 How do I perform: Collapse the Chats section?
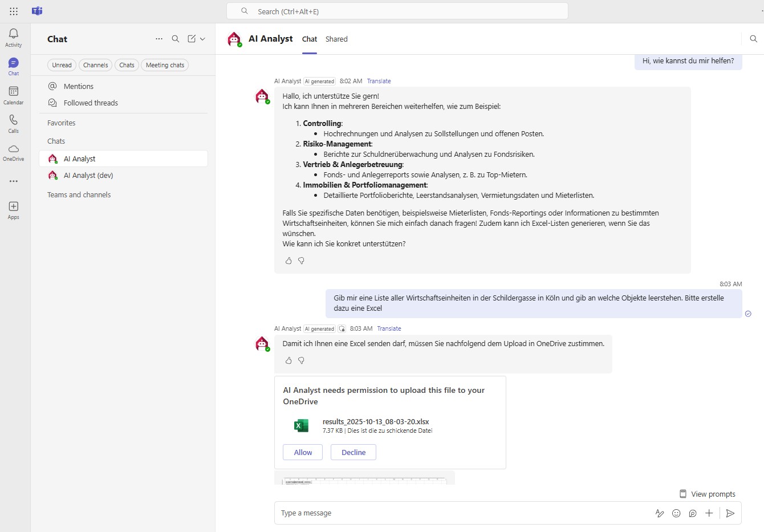56,141
